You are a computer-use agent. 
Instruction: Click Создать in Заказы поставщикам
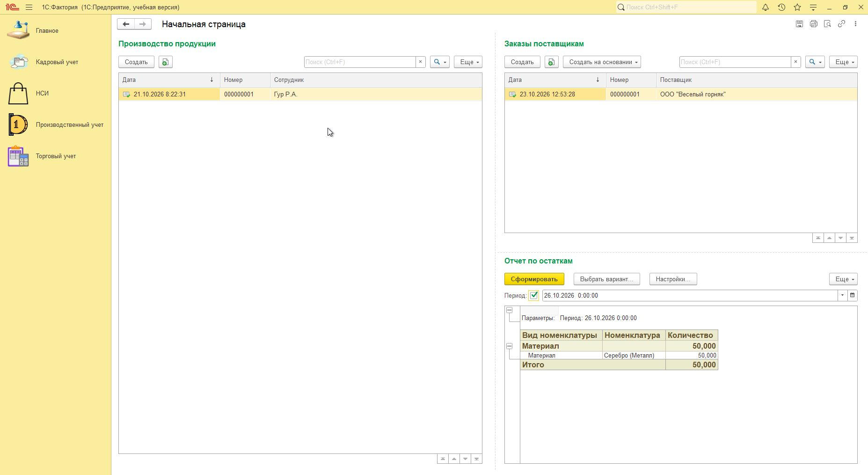point(522,62)
